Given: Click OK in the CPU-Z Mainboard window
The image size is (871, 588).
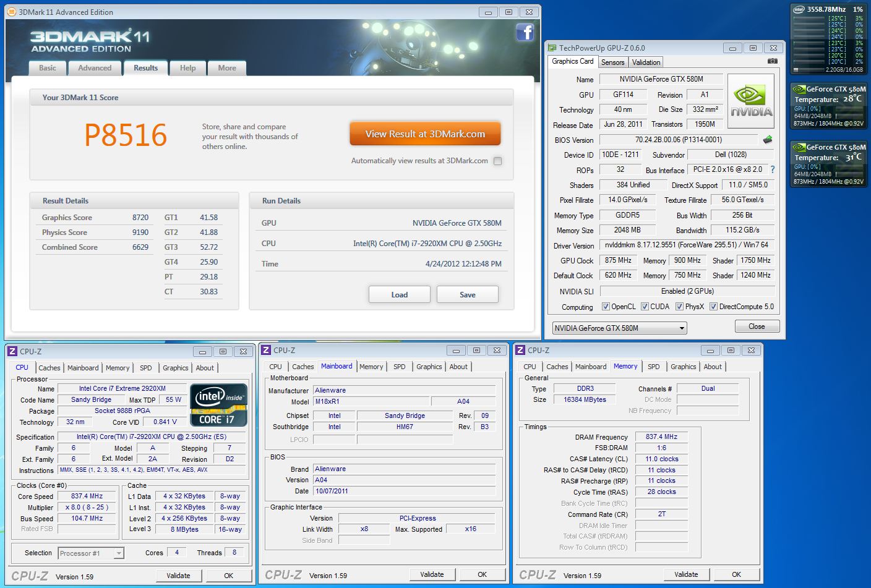Looking at the screenshot, I should (482, 574).
